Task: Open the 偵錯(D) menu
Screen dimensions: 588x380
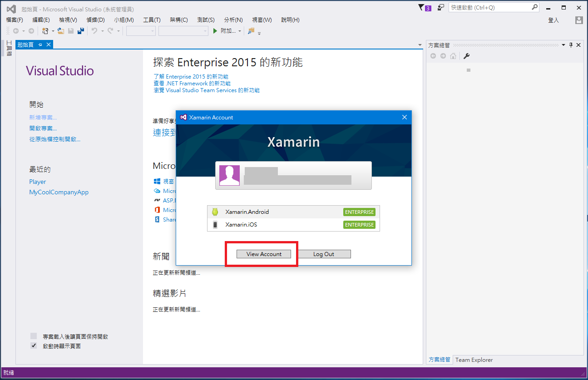Action: tap(95, 20)
